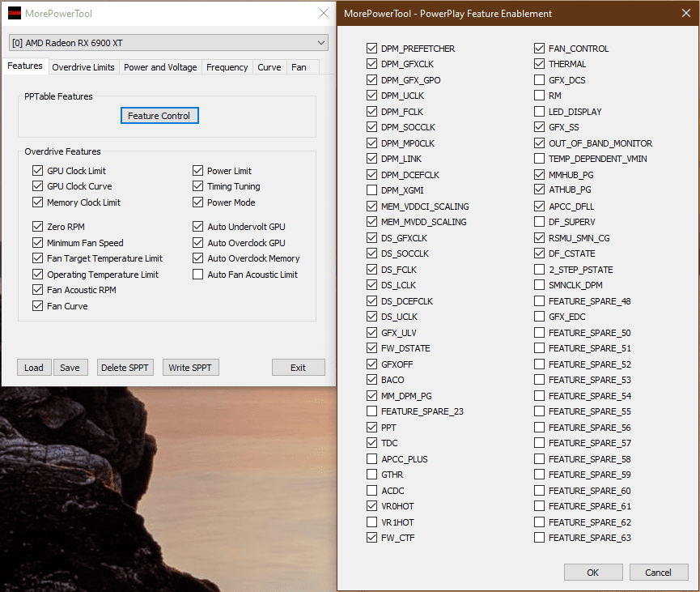Toggle Operating Temperature Limit checkbox

coord(37,275)
